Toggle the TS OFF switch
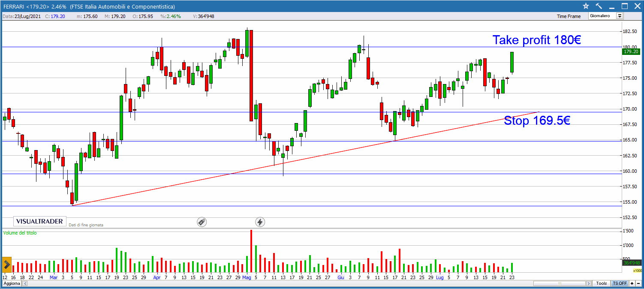This screenshot has height=289, width=644. [x=620, y=283]
